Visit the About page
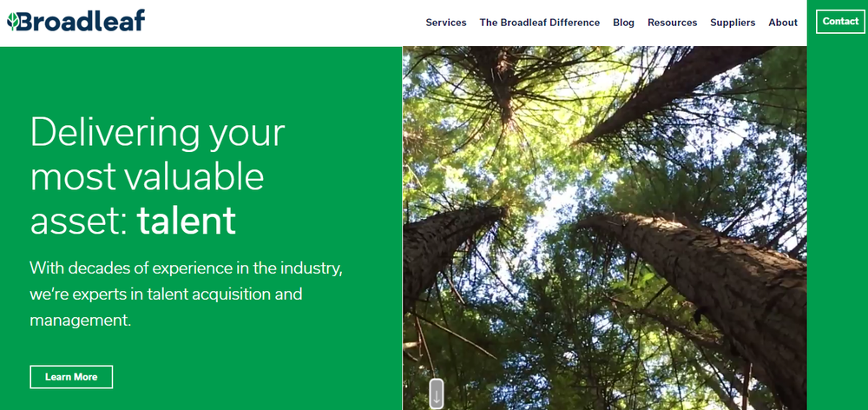 coord(783,23)
